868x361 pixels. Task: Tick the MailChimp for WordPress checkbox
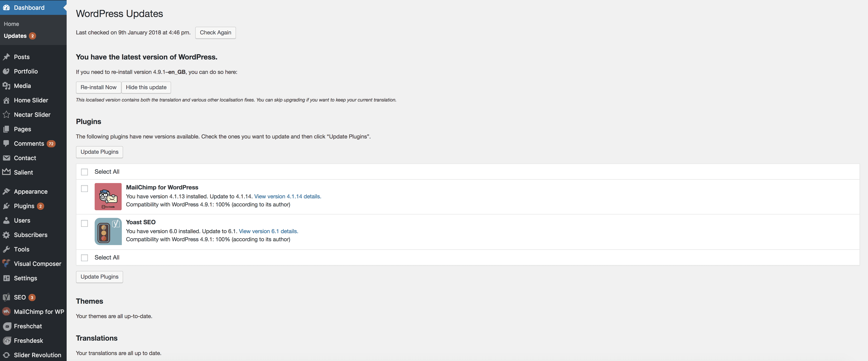[85, 188]
